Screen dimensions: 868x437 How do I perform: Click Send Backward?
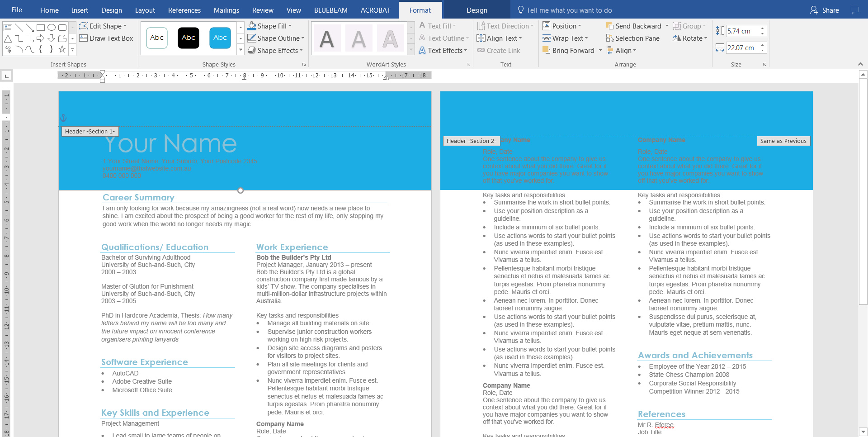pos(633,26)
